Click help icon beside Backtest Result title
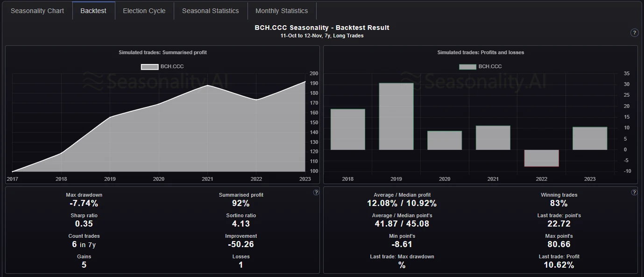This screenshot has height=277, width=644. click(x=634, y=33)
